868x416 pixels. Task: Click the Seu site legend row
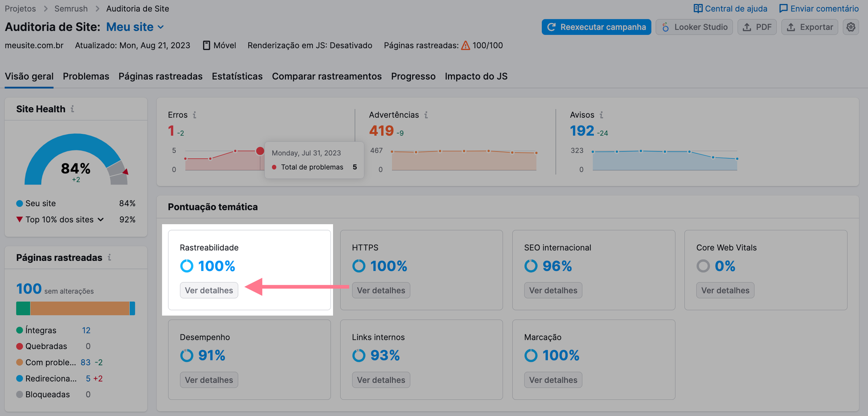tap(76, 203)
